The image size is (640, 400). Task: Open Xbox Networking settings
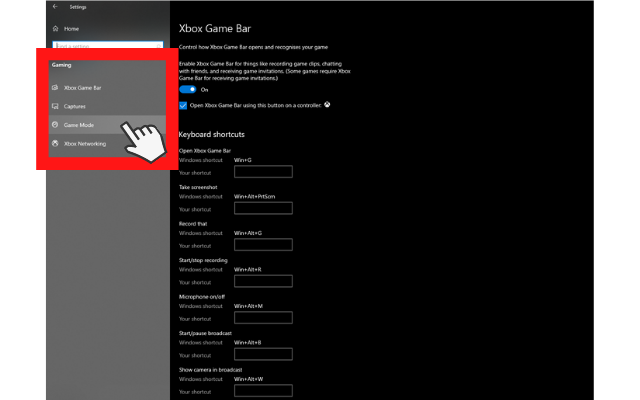tap(85, 144)
